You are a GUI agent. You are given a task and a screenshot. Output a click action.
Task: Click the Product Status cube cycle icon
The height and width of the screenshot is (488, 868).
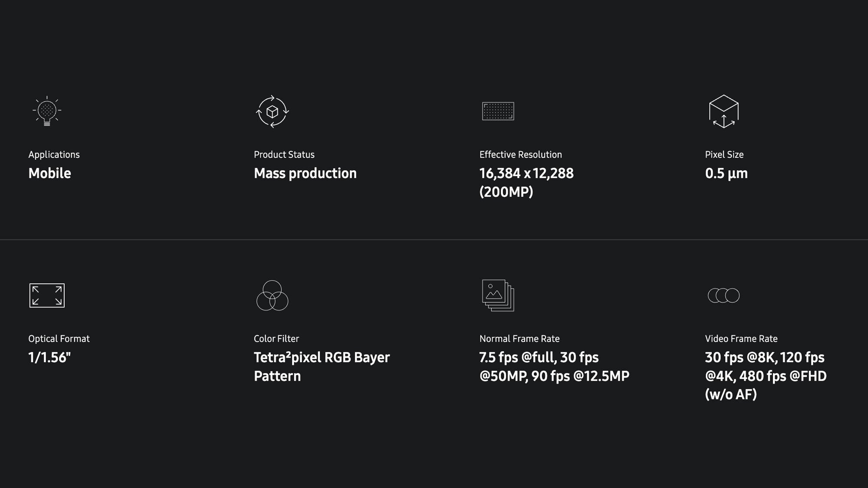[x=272, y=111]
